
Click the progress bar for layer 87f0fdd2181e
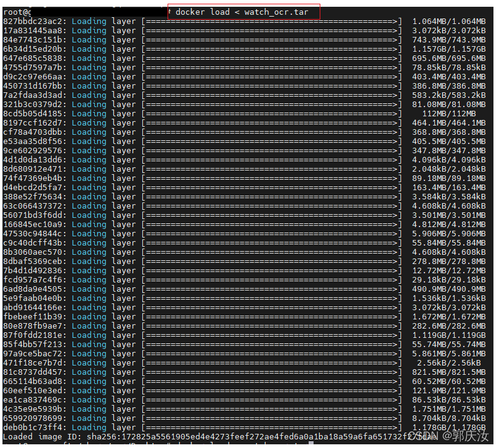272,335
